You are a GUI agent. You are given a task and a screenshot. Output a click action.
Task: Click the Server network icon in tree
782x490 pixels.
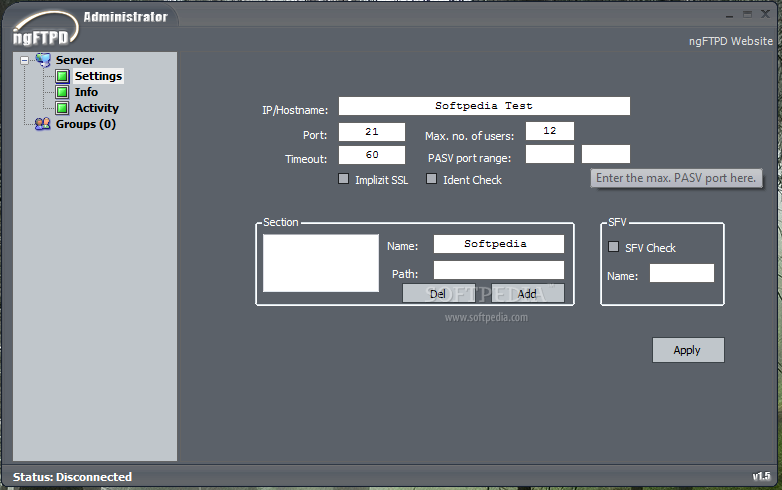pyautogui.click(x=43, y=60)
